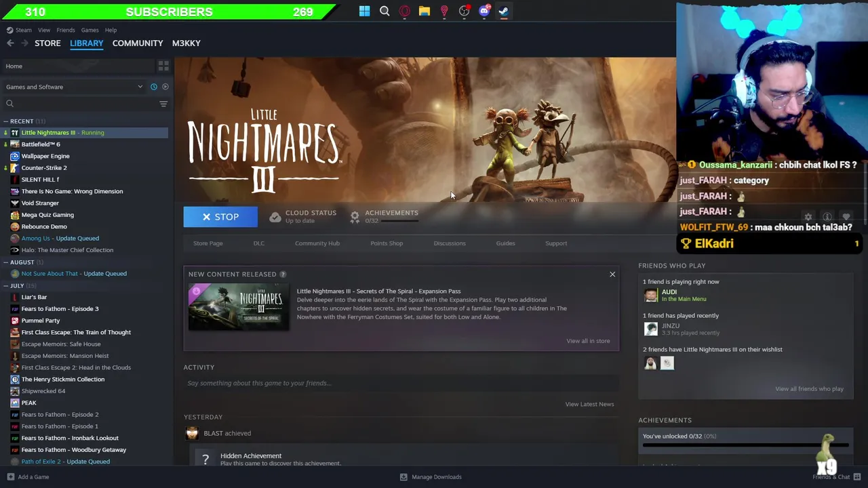Click friend AUDI's avatar

pos(651,296)
